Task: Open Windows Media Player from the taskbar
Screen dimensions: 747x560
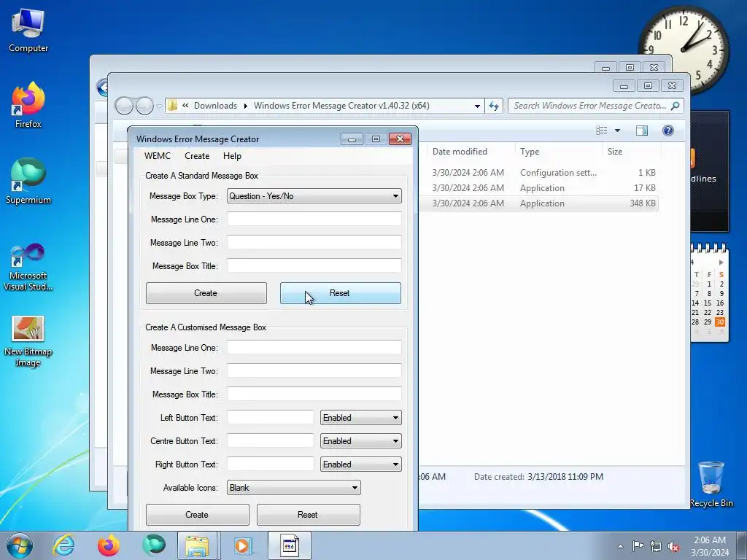Action: click(x=242, y=545)
